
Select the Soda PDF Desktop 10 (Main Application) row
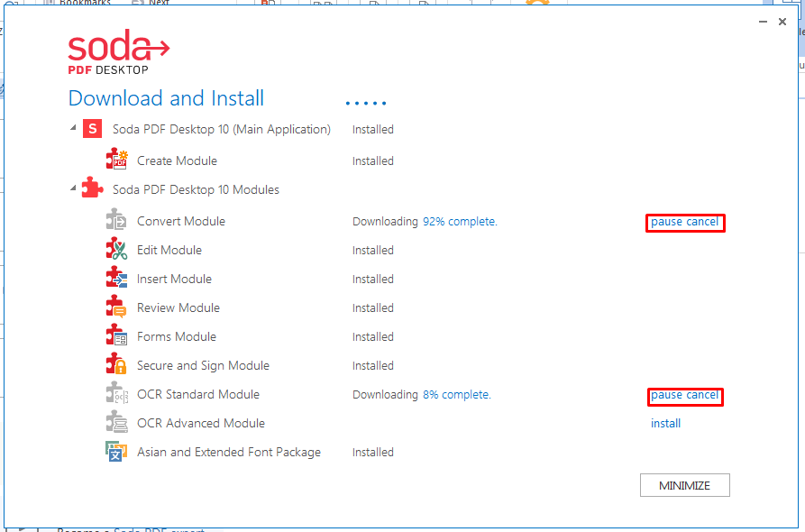pyautogui.click(x=222, y=130)
